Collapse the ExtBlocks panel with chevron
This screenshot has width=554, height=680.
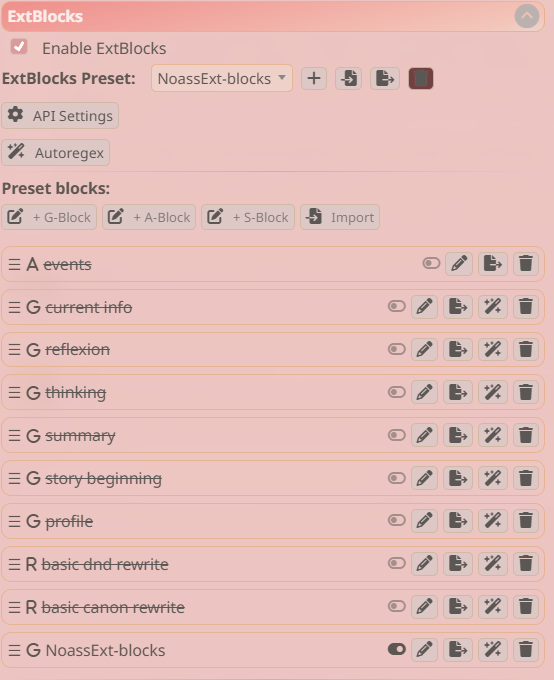pyautogui.click(x=527, y=16)
